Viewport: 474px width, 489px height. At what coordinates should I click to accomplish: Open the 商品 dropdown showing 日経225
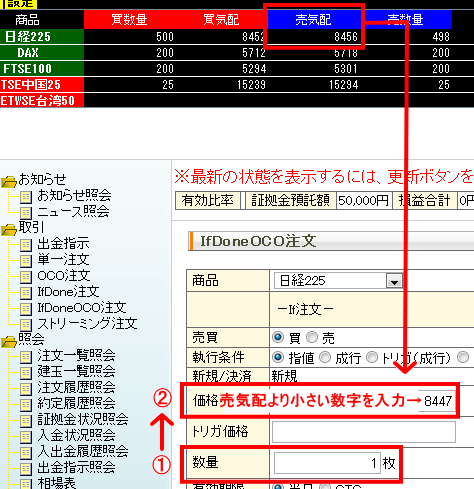point(338,281)
